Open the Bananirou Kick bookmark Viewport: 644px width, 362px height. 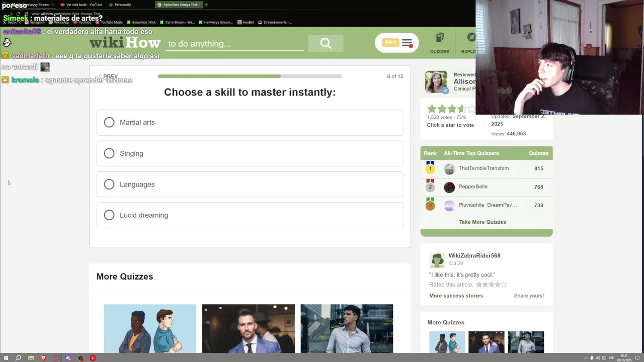141,22
